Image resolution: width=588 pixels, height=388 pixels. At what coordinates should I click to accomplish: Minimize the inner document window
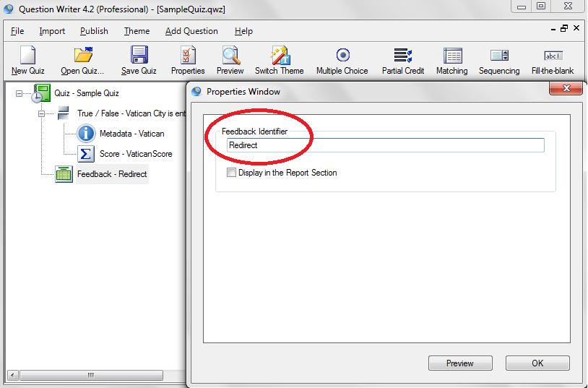pos(553,30)
